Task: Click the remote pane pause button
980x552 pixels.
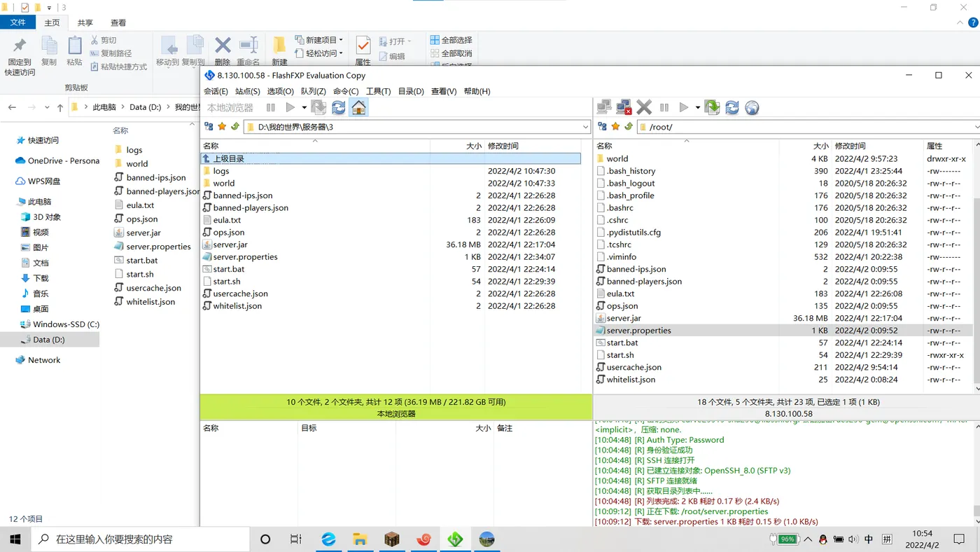Action: (664, 107)
